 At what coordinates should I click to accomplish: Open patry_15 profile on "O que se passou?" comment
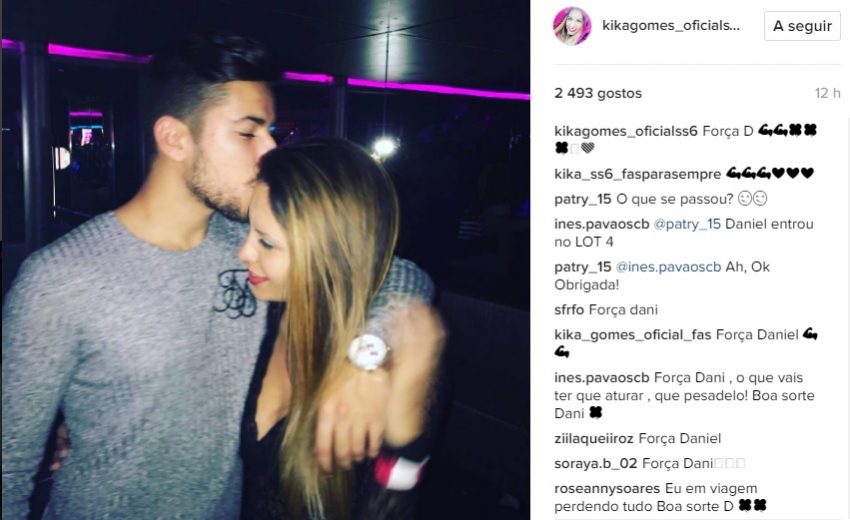point(583,199)
